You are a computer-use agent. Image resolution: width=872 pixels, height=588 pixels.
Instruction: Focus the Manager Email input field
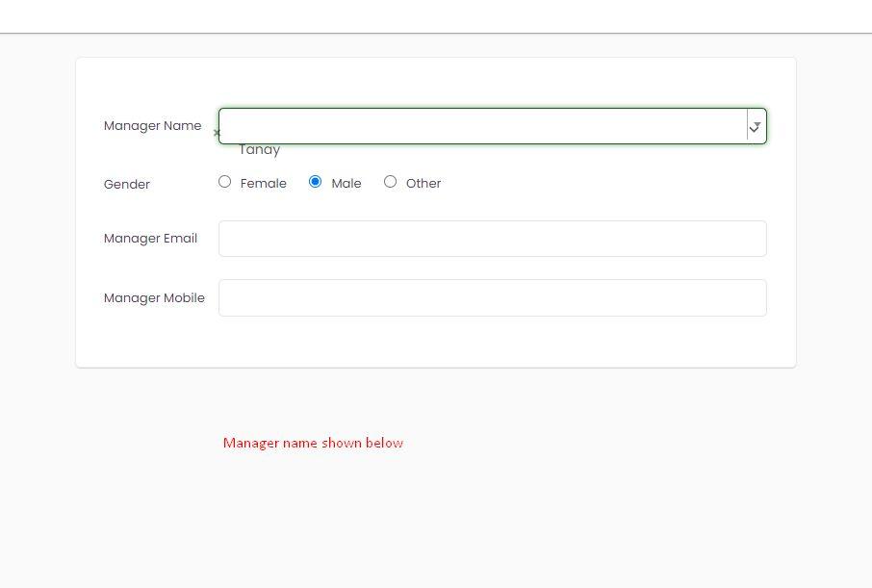tap(493, 239)
